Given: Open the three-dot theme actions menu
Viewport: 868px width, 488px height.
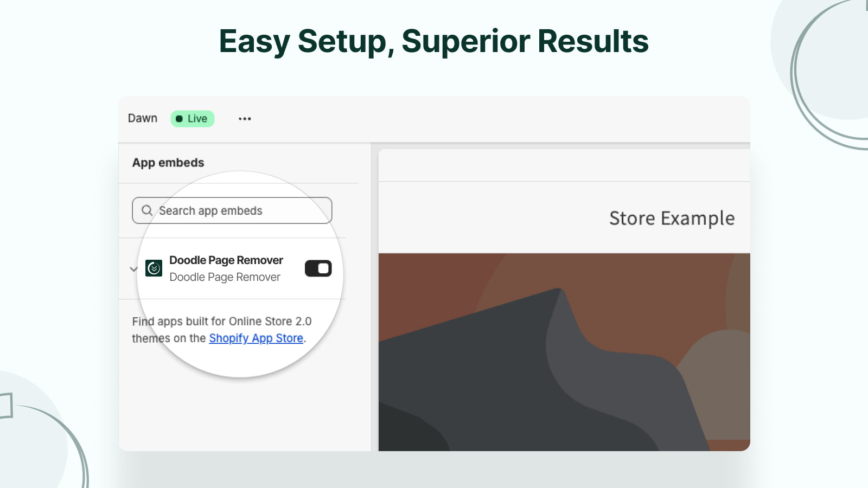Looking at the screenshot, I should pyautogui.click(x=245, y=119).
